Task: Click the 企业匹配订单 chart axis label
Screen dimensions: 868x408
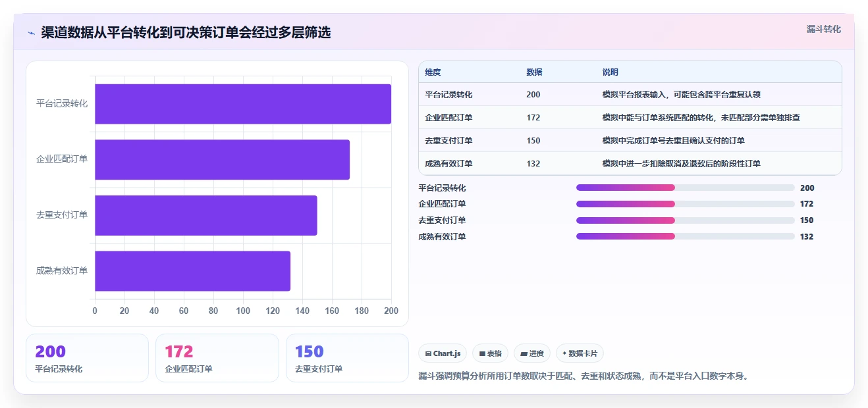Action: (x=62, y=159)
